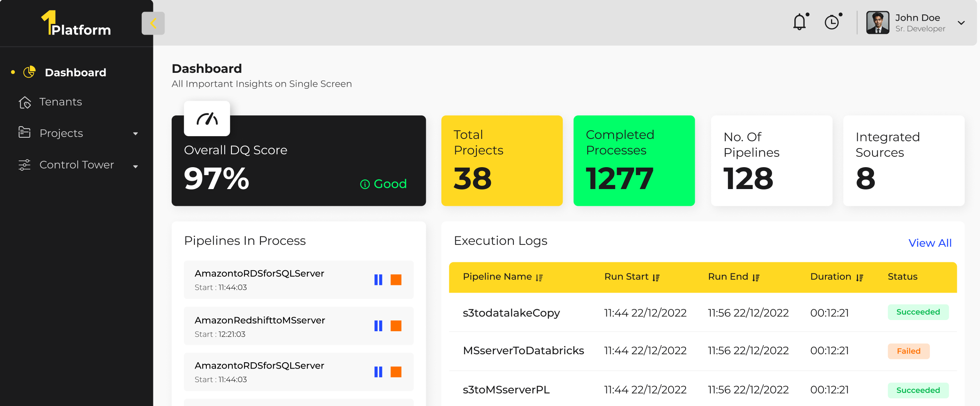Pause first AmazontoRDSforSQLServer pipeline started 11:44:03

(378, 280)
